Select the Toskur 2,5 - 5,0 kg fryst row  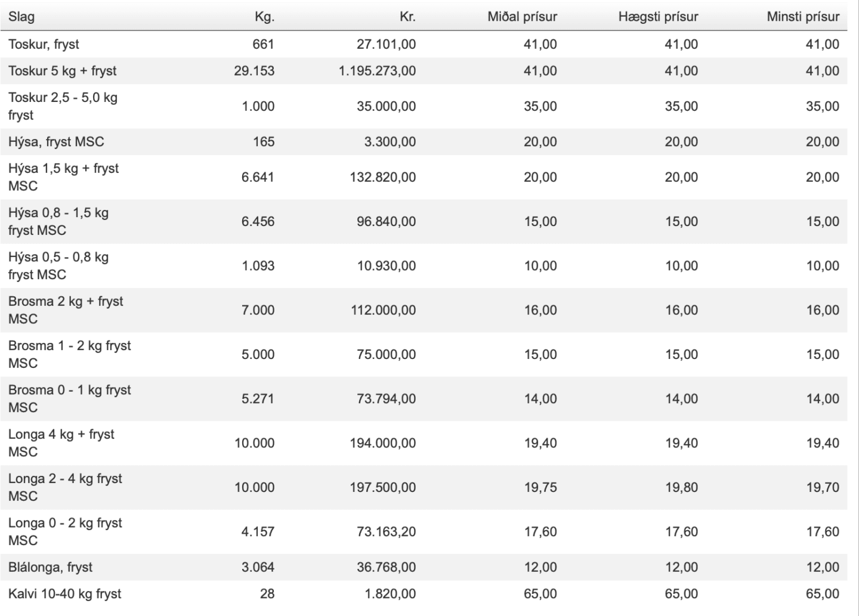(x=424, y=106)
